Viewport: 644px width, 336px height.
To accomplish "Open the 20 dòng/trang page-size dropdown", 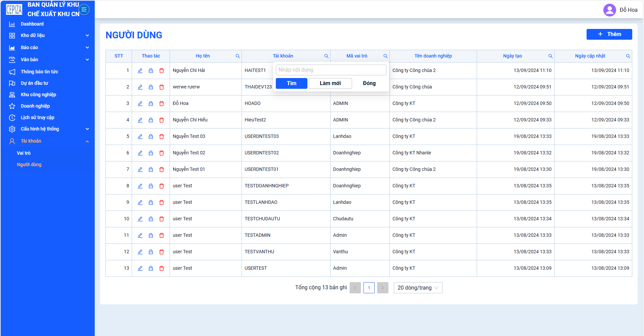I will pos(418,288).
